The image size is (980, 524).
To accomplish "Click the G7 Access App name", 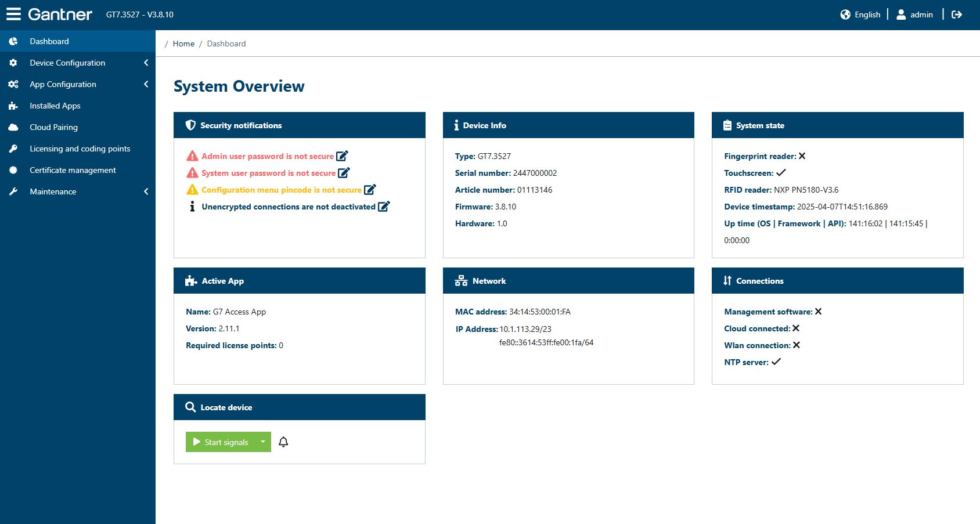I will (x=239, y=312).
